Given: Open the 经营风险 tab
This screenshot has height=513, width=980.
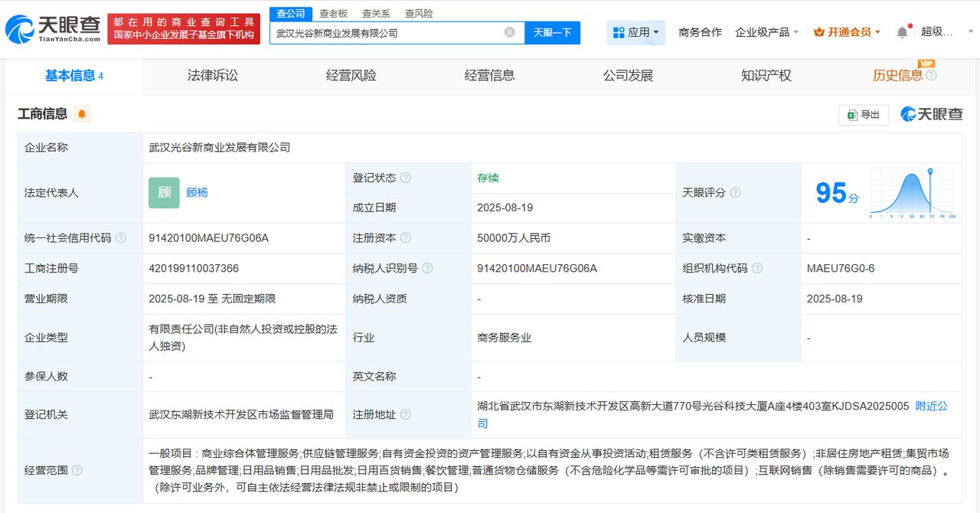Looking at the screenshot, I should [351, 75].
